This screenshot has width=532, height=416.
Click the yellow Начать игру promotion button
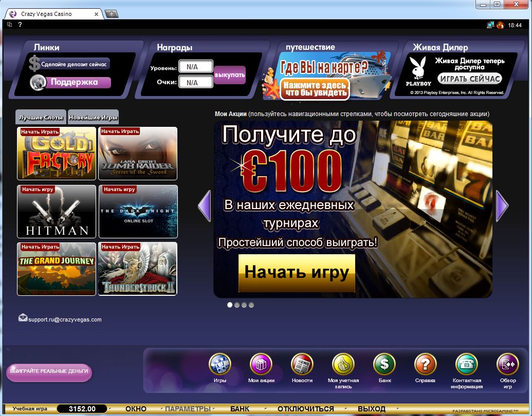297,273
